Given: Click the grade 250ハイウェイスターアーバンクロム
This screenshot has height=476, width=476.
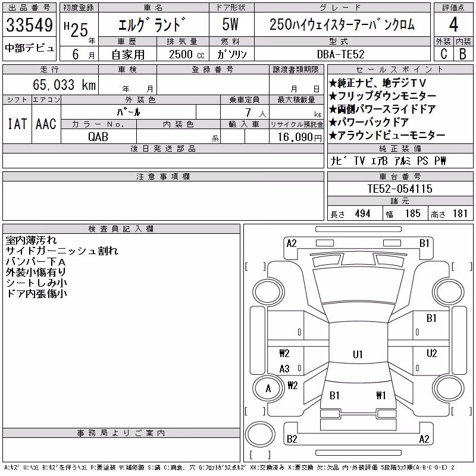Looking at the screenshot, I should point(342,24).
